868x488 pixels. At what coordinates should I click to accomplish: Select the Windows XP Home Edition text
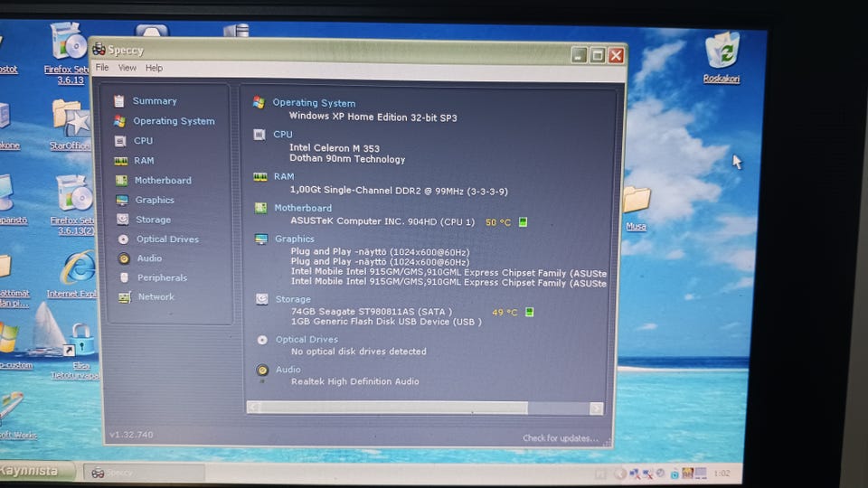coord(373,117)
